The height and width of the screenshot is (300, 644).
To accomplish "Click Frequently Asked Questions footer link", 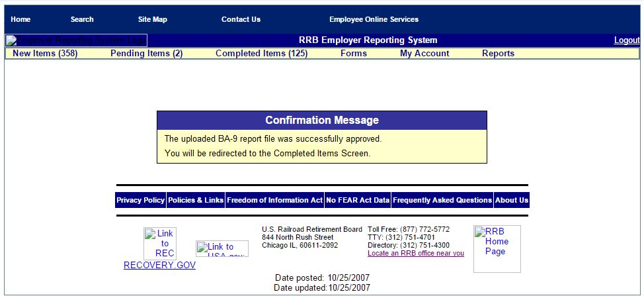I will (442, 200).
